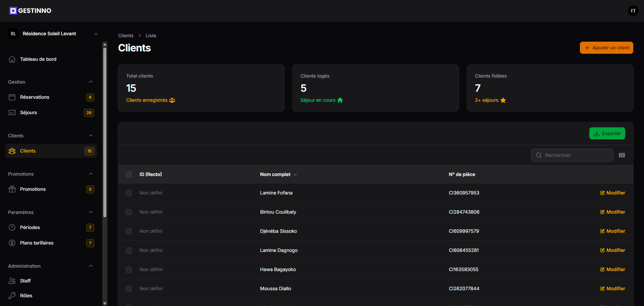The image size is (644, 306).
Task: Open the Réservations menu item
Action: [x=51, y=97]
